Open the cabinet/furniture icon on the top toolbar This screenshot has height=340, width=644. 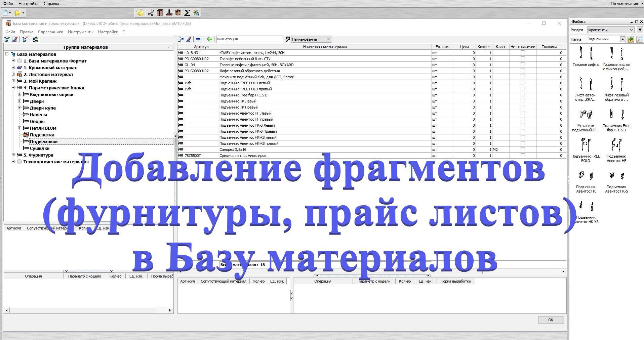(x=160, y=13)
